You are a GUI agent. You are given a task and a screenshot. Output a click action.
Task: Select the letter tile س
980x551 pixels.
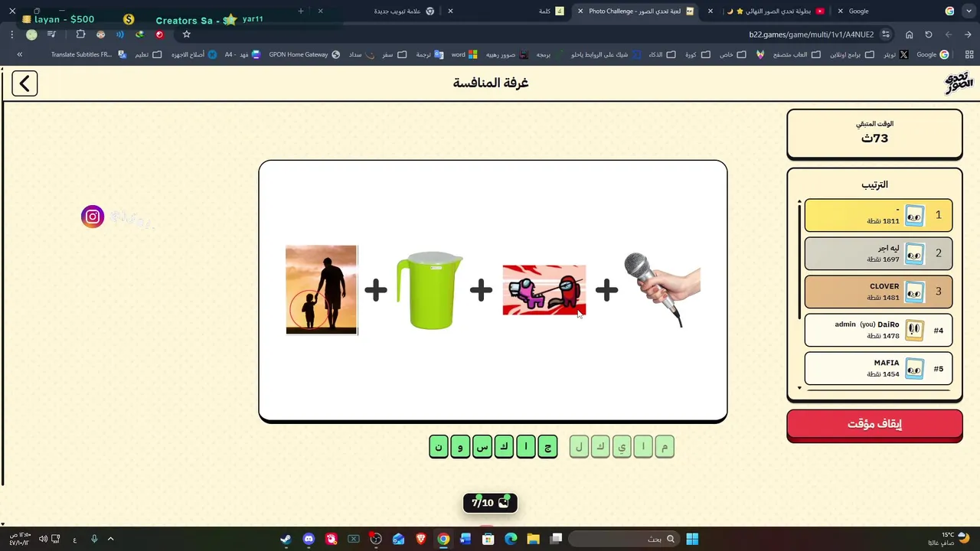tap(482, 447)
